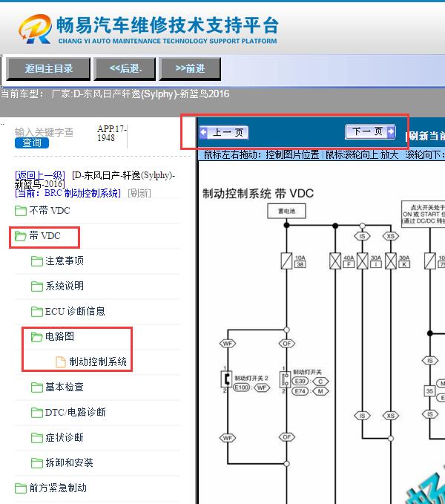The image size is (445, 504).
Task: Click open-folder icon beside 电路图
Action: click(36, 337)
